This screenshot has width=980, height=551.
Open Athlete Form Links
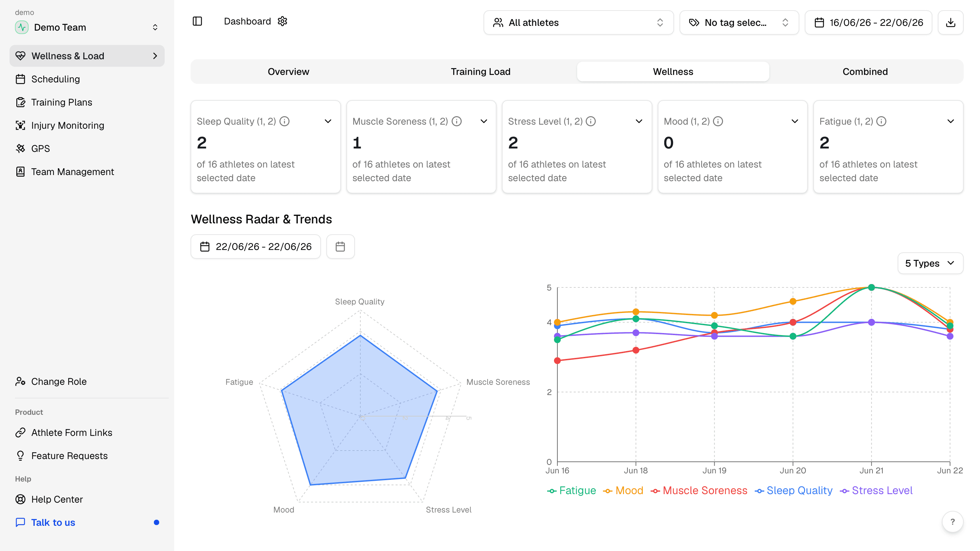tap(87, 432)
